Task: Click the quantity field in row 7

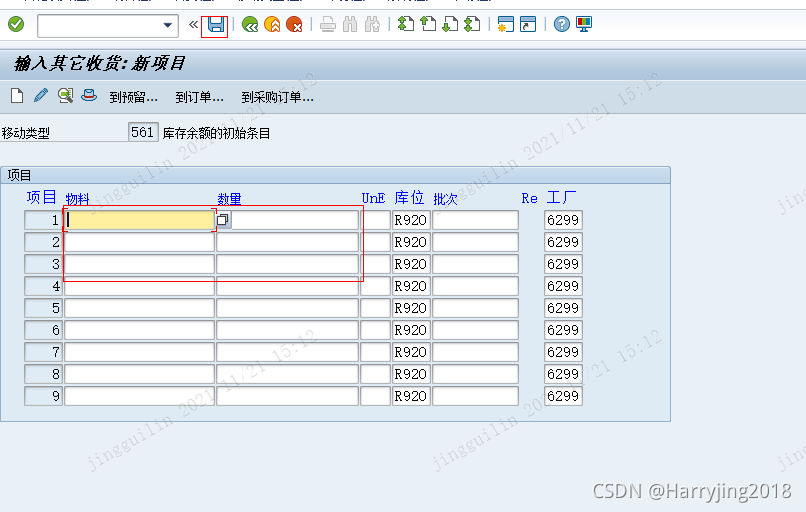Action: (x=287, y=352)
